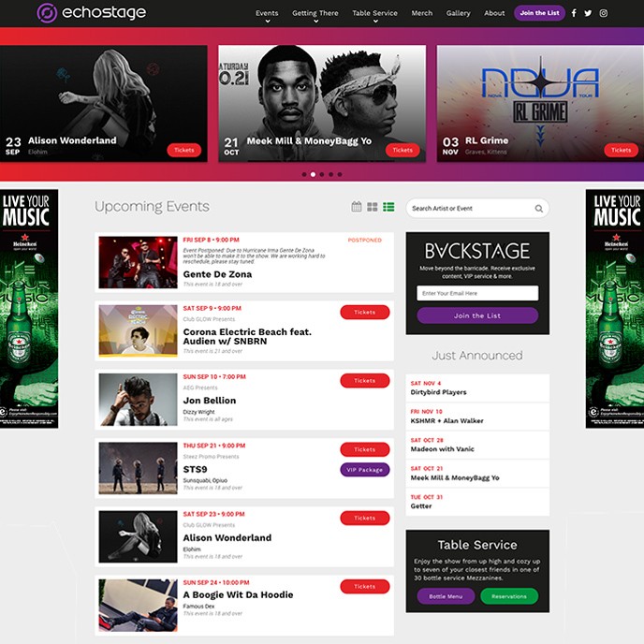Select the last carousel dot
This screenshot has width=644, height=644.
[340, 174]
